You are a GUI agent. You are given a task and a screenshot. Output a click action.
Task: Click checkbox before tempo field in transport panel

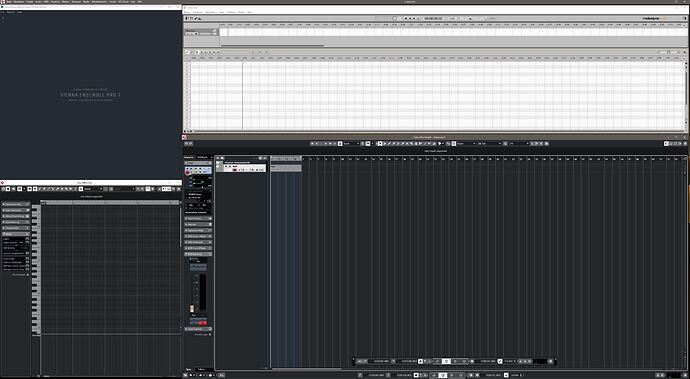pos(500,361)
